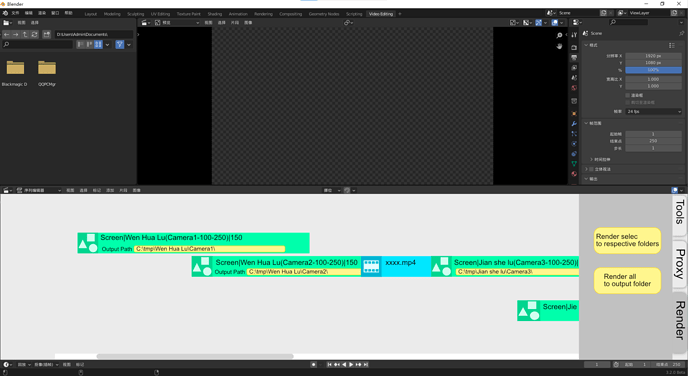Go to parent directory in file browser
690x376 pixels.
pyautogui.click(x=25, y=34)
